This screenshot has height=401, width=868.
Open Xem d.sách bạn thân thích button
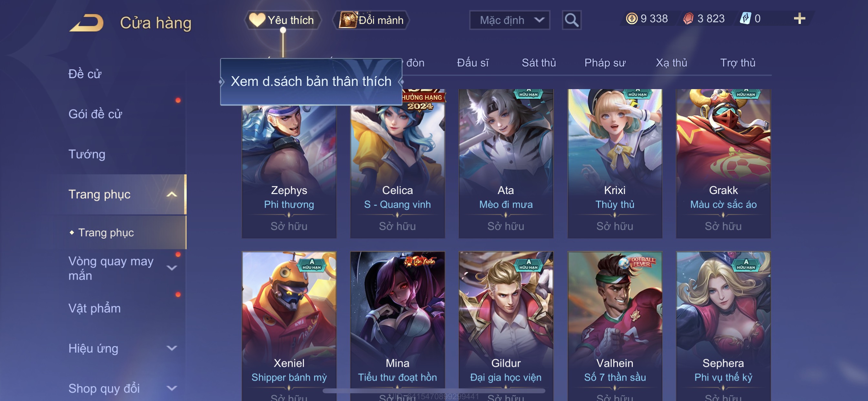311,82
